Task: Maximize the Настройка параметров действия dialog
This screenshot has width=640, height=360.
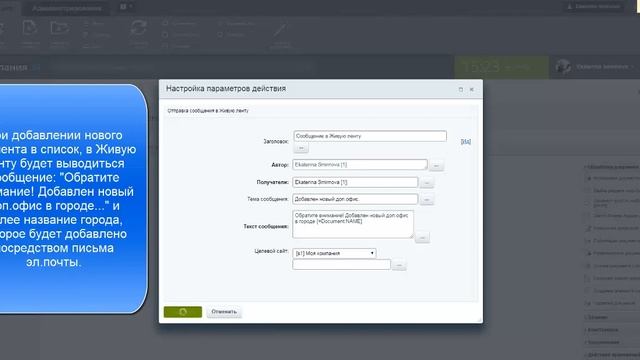Action: 461,89
